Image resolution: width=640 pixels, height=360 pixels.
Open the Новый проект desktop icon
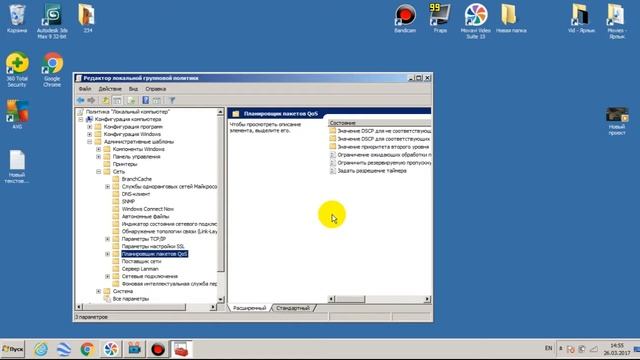click(x=617, y=121)
